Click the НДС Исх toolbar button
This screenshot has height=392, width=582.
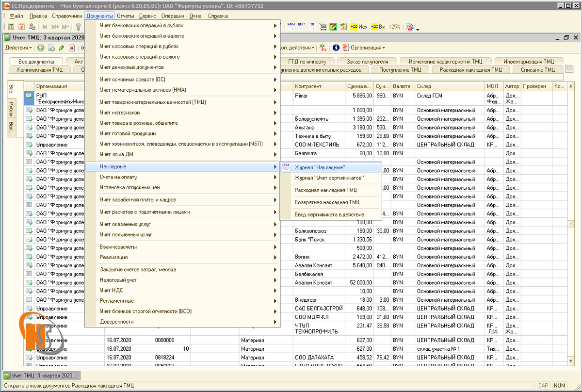tap(359, 27)
